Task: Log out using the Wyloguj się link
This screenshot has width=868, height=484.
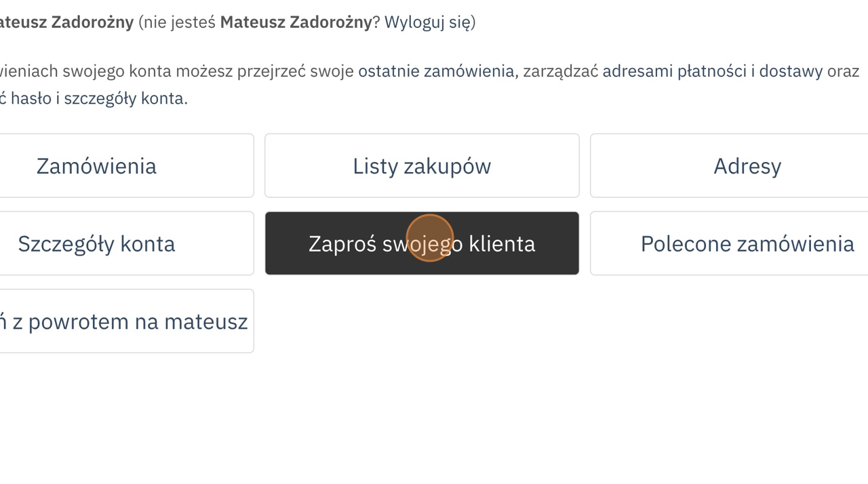Action: 427,22
